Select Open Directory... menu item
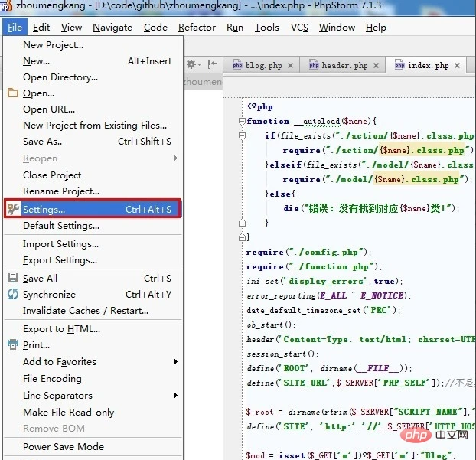This screenshot has height=460, width=476. point(93,77)
